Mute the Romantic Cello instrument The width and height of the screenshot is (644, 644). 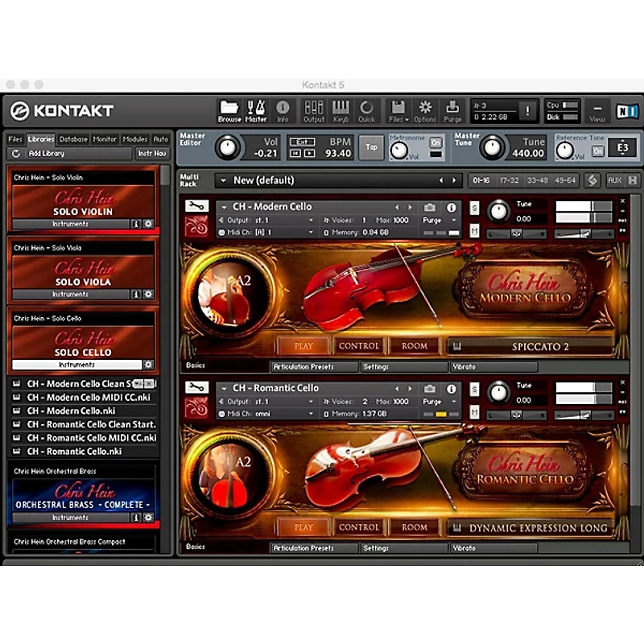coord(474,413)
